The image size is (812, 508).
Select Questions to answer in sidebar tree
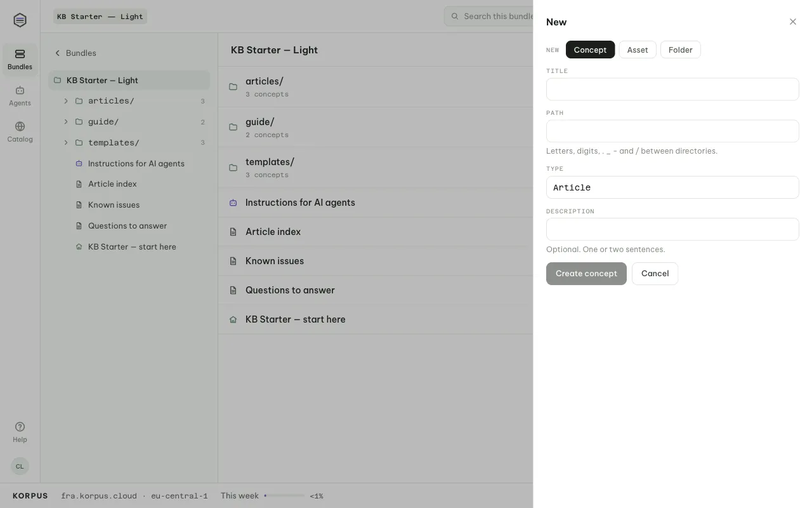pos(129,226)
